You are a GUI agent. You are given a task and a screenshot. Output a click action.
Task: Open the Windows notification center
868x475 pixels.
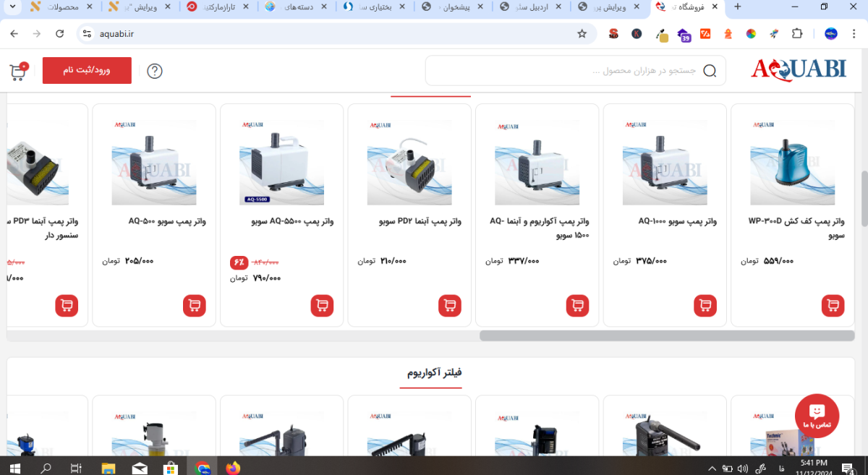848,468
